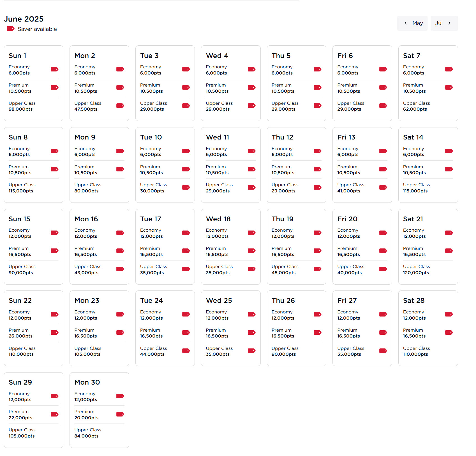Click Upper Class saver tag on Tue 3
This screenshot has height=456, width=476.
tap(186, 106)
